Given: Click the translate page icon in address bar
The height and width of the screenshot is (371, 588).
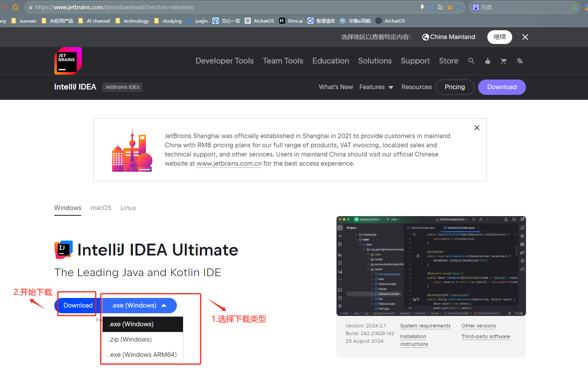Looking at the screenshot, I should [441, 7].
